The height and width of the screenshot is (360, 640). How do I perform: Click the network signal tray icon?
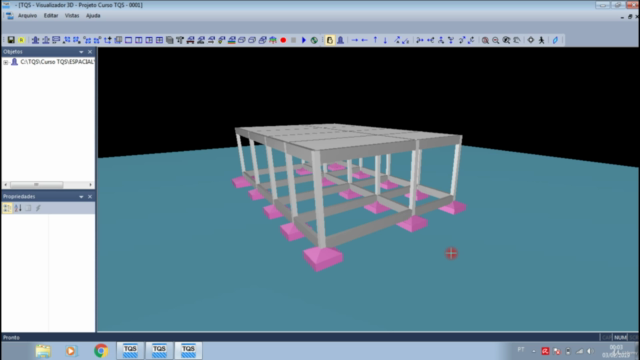point(580,351)
